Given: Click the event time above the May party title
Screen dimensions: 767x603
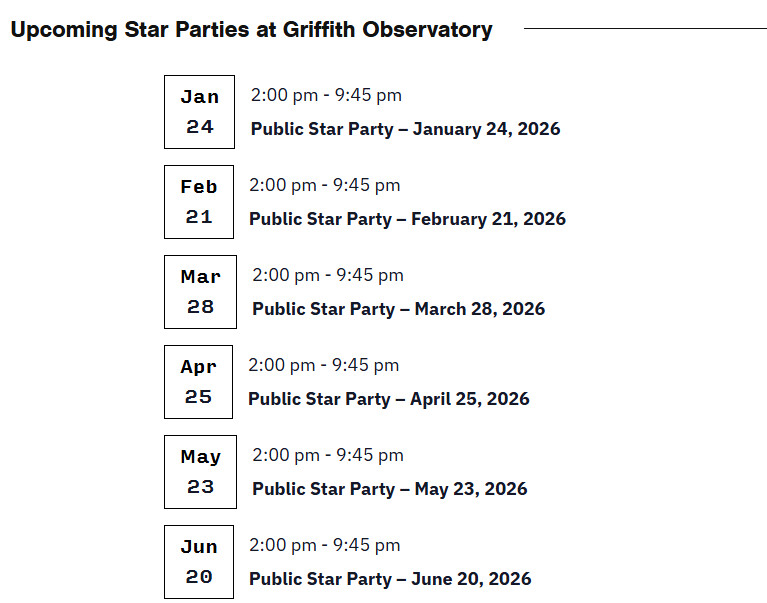Looking at the screenshot, I should tap(328, 455).
